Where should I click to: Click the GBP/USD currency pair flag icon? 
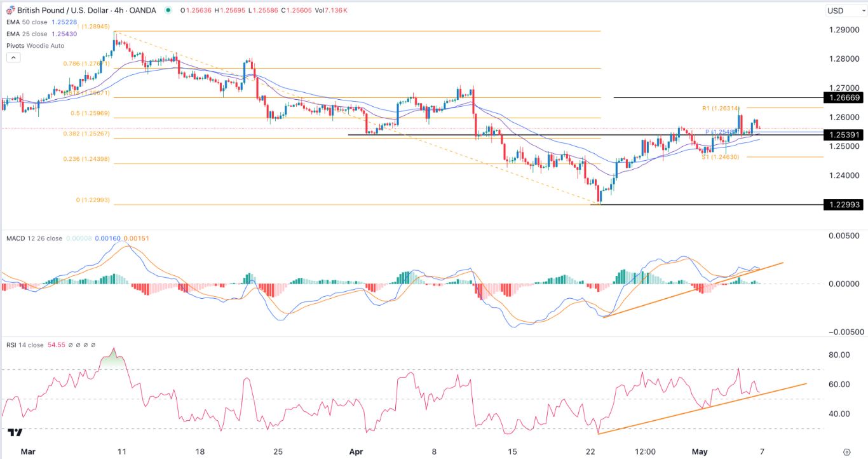pos(11,10)
